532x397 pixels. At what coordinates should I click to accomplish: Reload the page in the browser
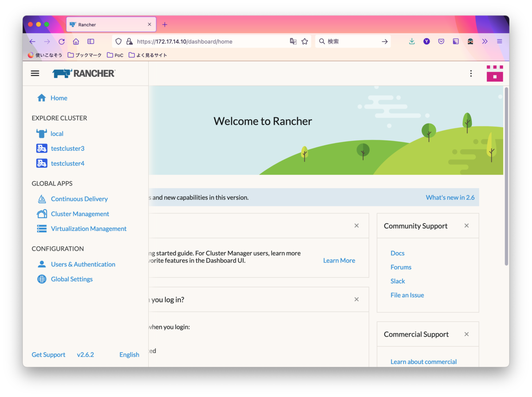pos(62,42)
